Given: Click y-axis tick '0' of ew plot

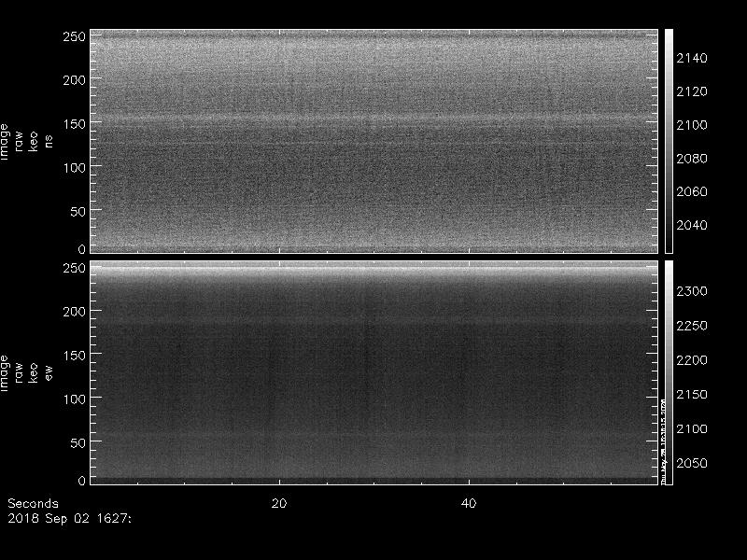Looking at the screenshot, I should pos(82,480).
